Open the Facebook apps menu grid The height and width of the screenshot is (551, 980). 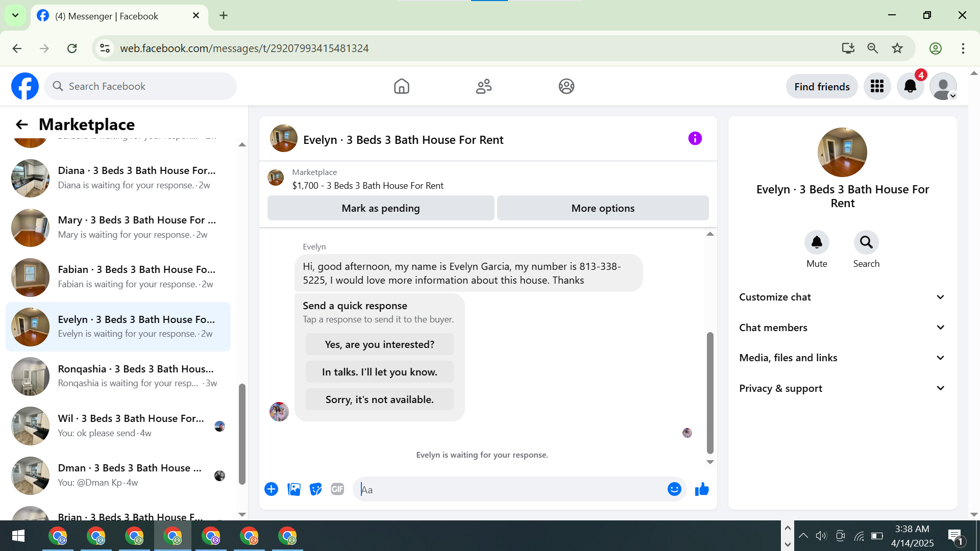pyautogui.click(x=877, y=86)
